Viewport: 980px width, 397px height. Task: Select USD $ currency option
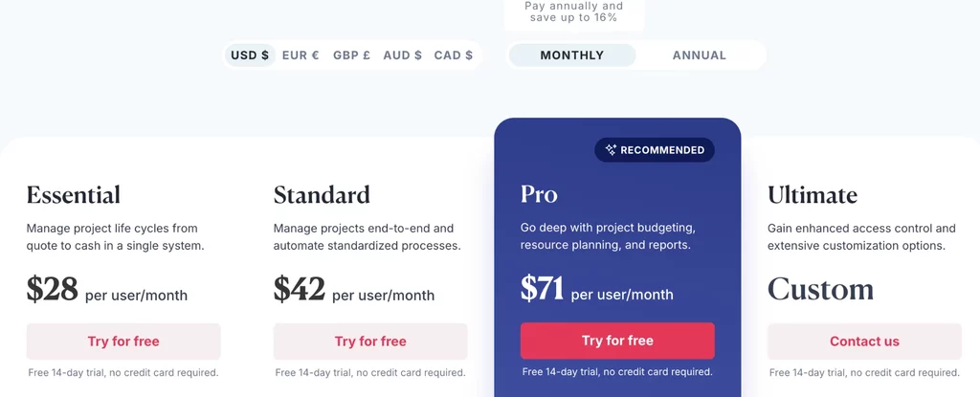click(250, 55)
